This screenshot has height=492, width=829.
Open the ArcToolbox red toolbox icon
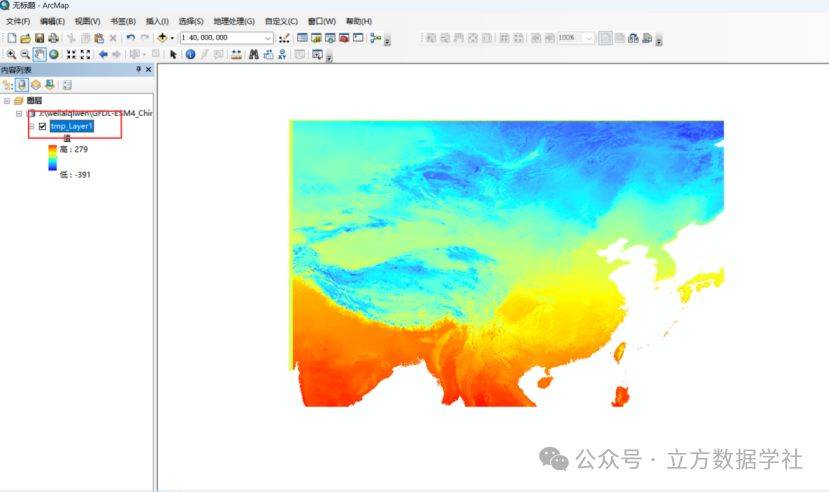point(344,38)
